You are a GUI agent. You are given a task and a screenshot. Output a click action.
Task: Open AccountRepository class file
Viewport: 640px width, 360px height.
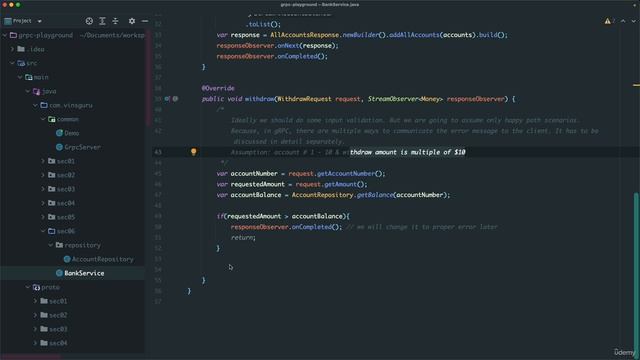click(x=102, y=259)
